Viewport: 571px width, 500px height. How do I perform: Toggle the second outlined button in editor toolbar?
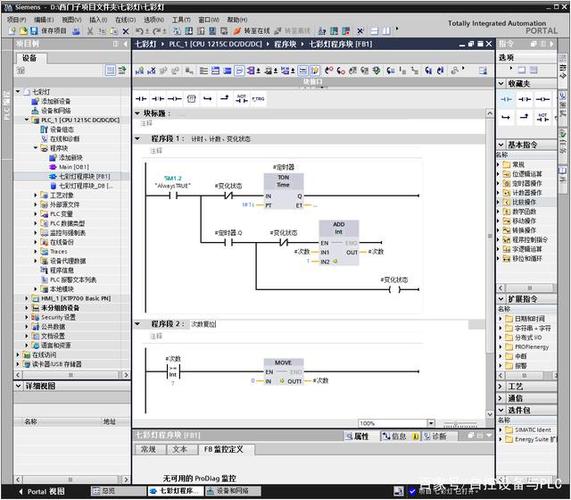click(x=302, y=70)
